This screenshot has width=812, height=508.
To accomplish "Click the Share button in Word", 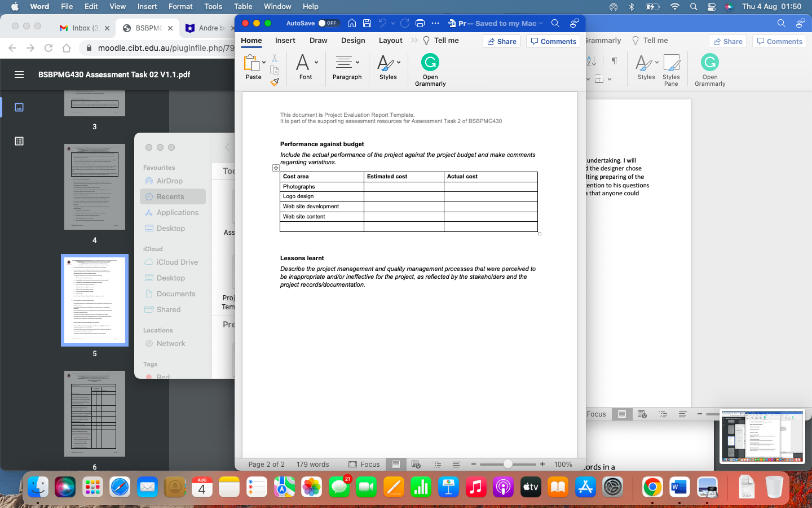I will pyautogui.click(x=501, y=41).
